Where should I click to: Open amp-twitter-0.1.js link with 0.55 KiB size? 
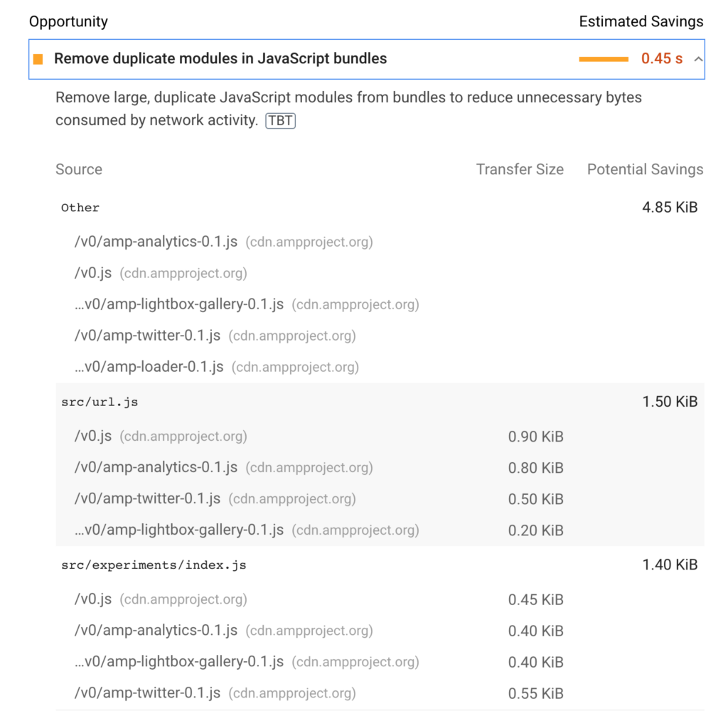[x=148, y=693]
